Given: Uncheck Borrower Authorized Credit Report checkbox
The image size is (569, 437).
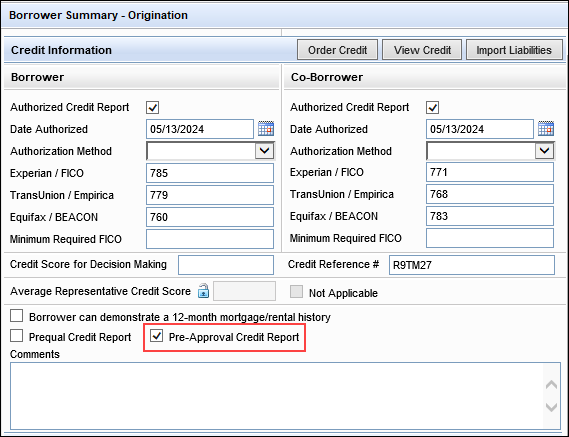Looking at the screenshot, I should tap(152, 107).
